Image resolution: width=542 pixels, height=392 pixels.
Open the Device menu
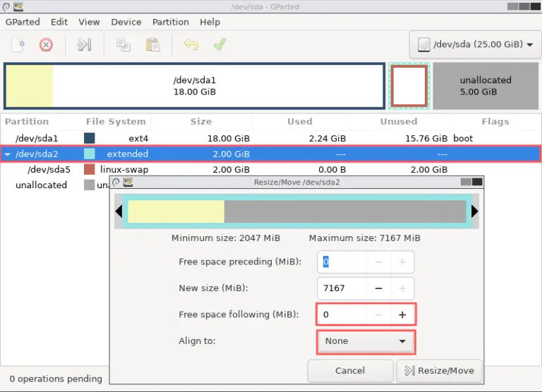pos(126,22)
